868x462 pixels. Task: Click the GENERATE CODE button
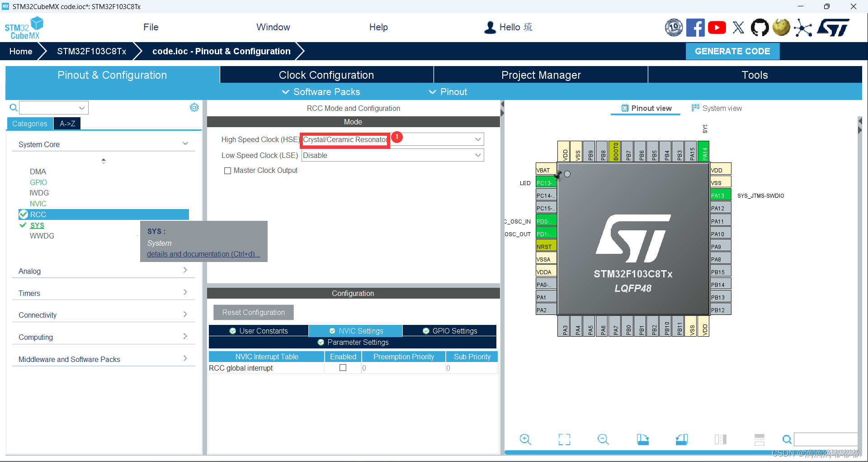[x=732, y=51]
